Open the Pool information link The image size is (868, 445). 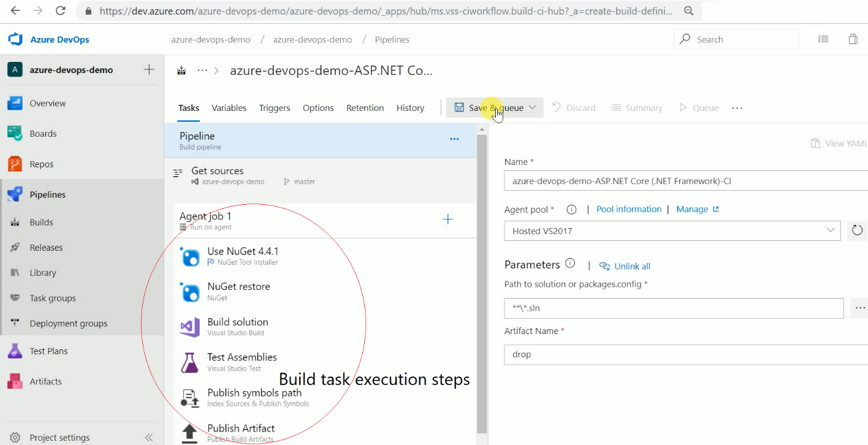(x=628, y=209)
